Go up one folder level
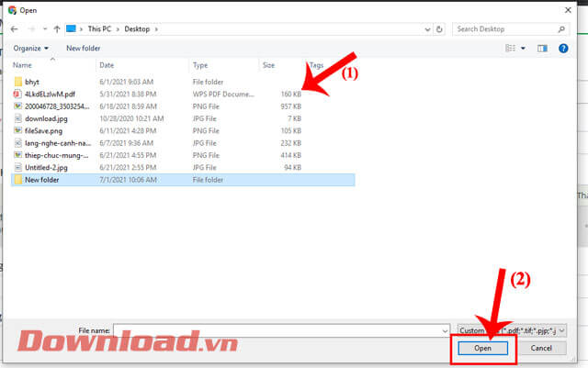Screen dimensions: 588x368 (57, 29)
